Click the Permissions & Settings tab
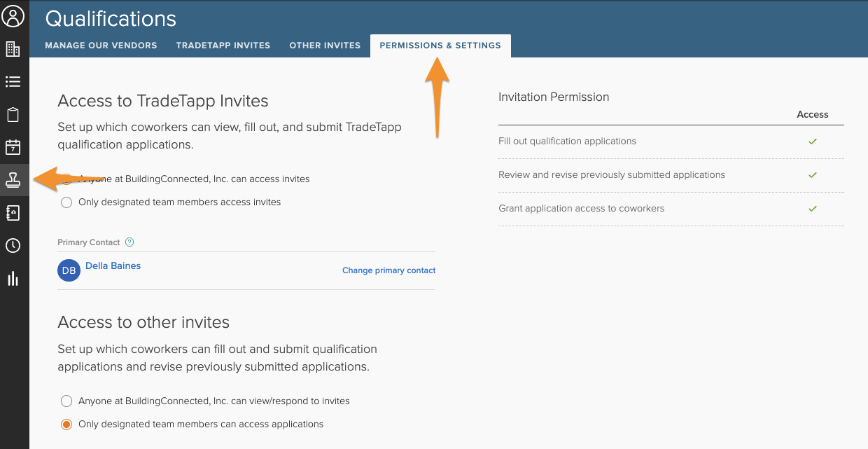868x449 pixels. coord(440,46)
